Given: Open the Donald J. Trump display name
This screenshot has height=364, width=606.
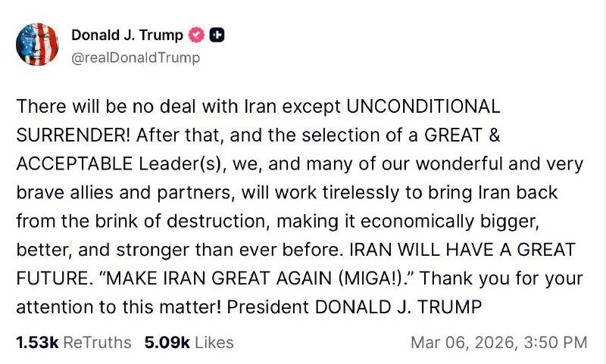Looking at the screenshot, I should pos(127,35).
